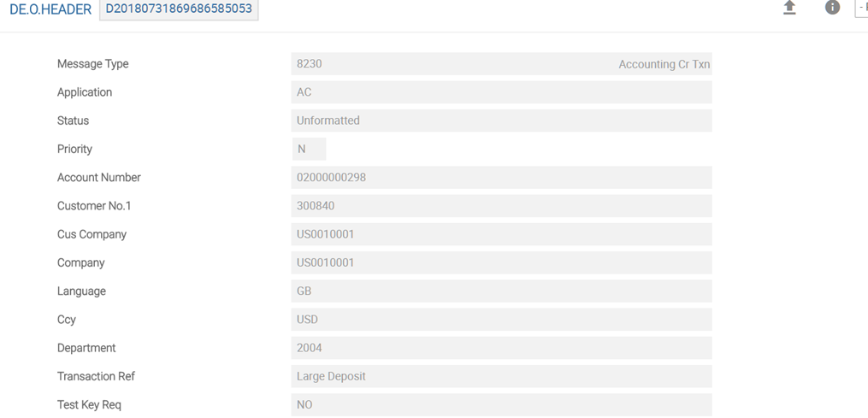868x418 pixels.
Task: Click the Application field containing AC
Action: tap(501, 92)
